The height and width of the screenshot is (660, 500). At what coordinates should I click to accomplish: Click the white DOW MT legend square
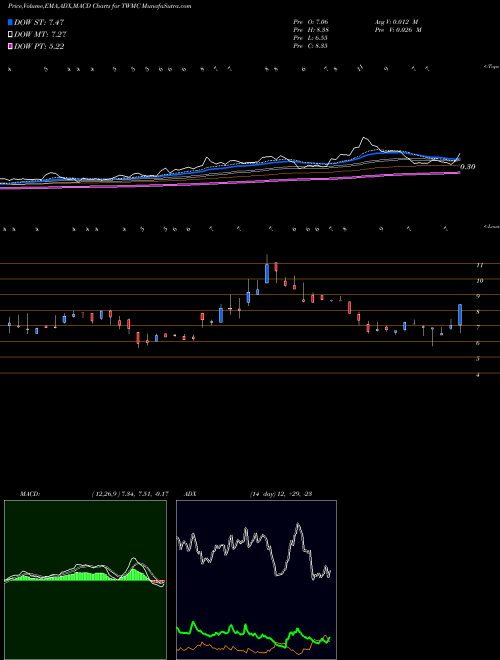pos(10,34)
